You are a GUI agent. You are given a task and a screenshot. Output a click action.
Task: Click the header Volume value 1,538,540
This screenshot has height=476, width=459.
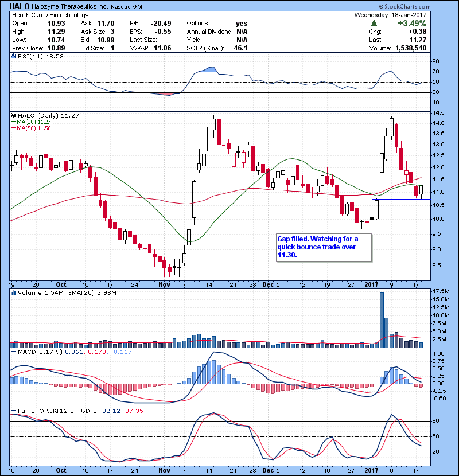411,48
